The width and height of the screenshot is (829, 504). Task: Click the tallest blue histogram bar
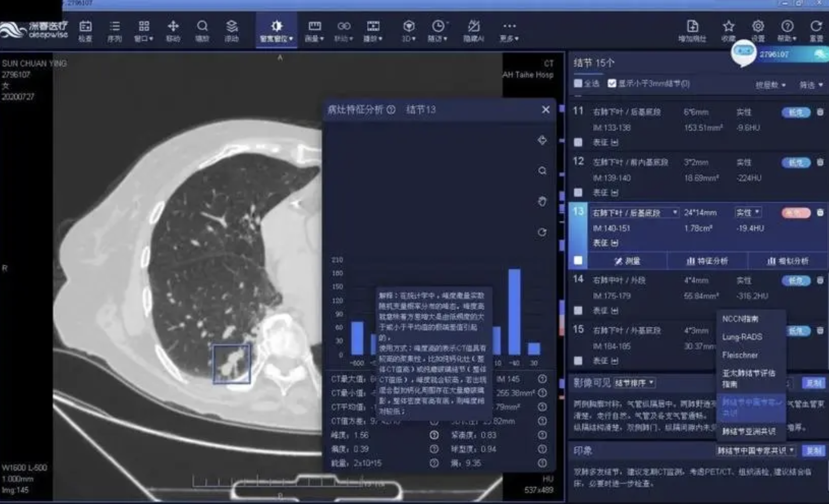[514, 312]
